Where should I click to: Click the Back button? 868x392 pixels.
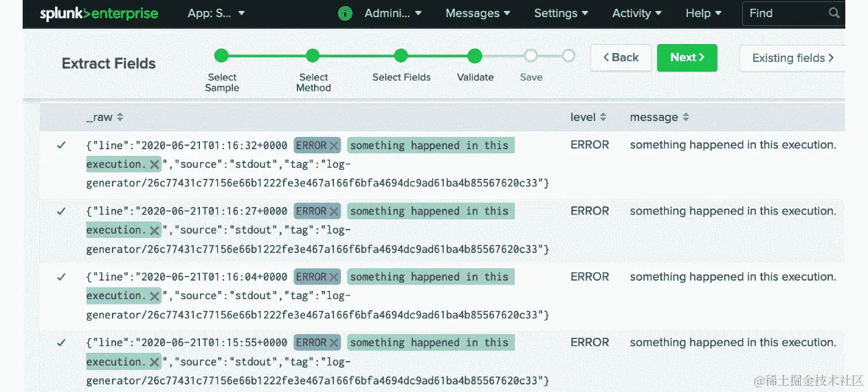(621, 58)
